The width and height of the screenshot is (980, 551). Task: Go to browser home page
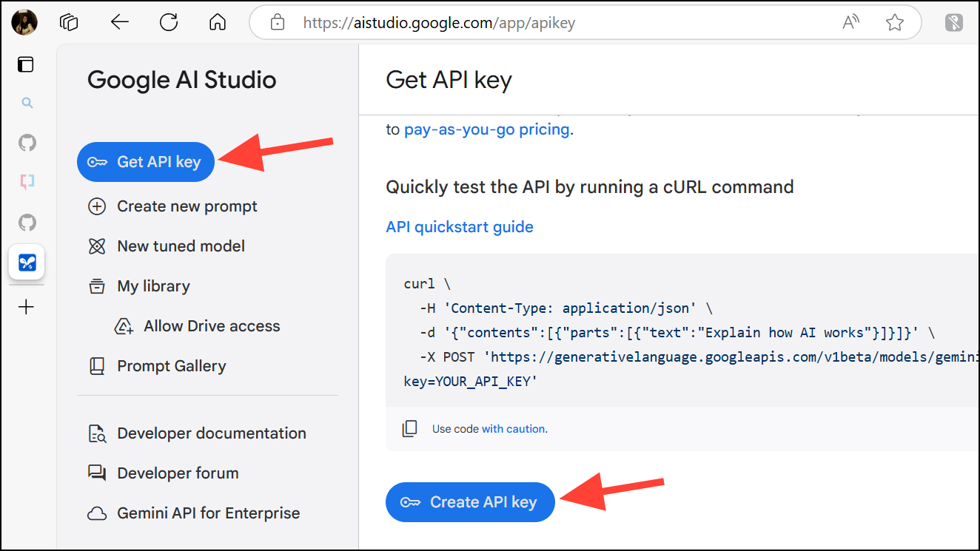217,22
